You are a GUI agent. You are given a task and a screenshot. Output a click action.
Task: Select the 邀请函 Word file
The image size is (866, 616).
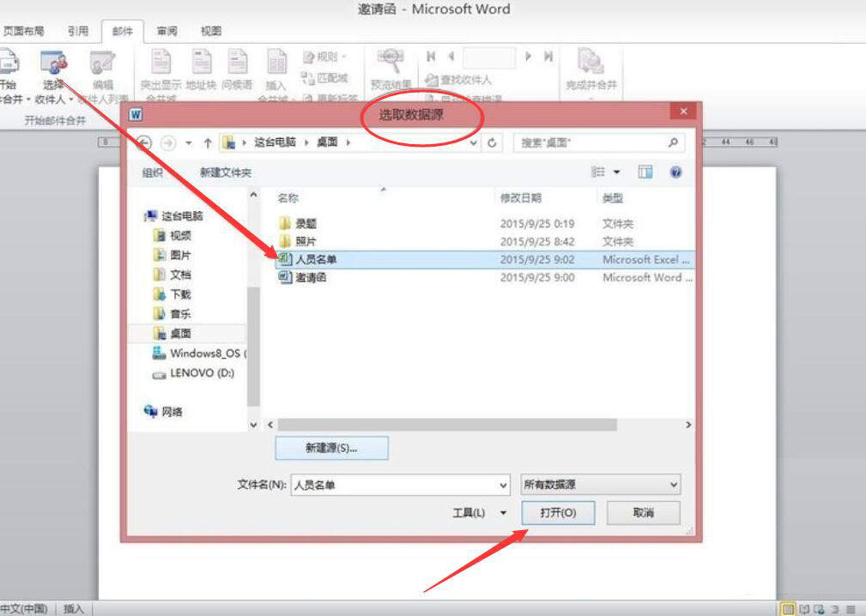485,278
